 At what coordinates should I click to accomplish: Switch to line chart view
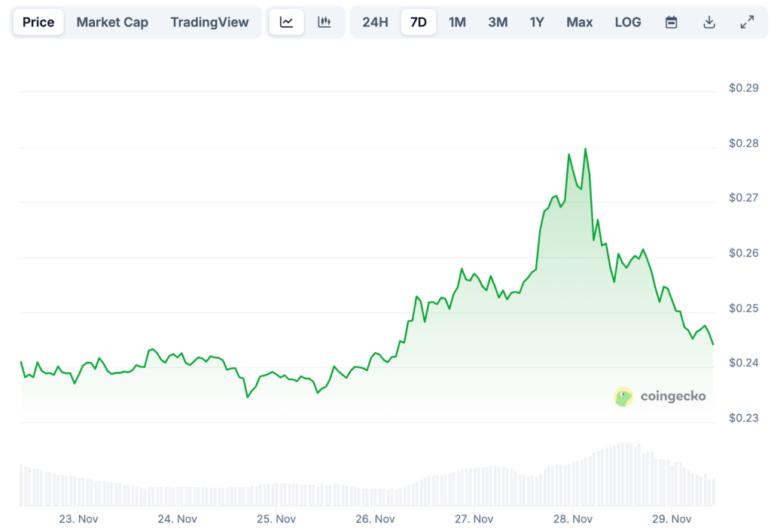point(286,22)
